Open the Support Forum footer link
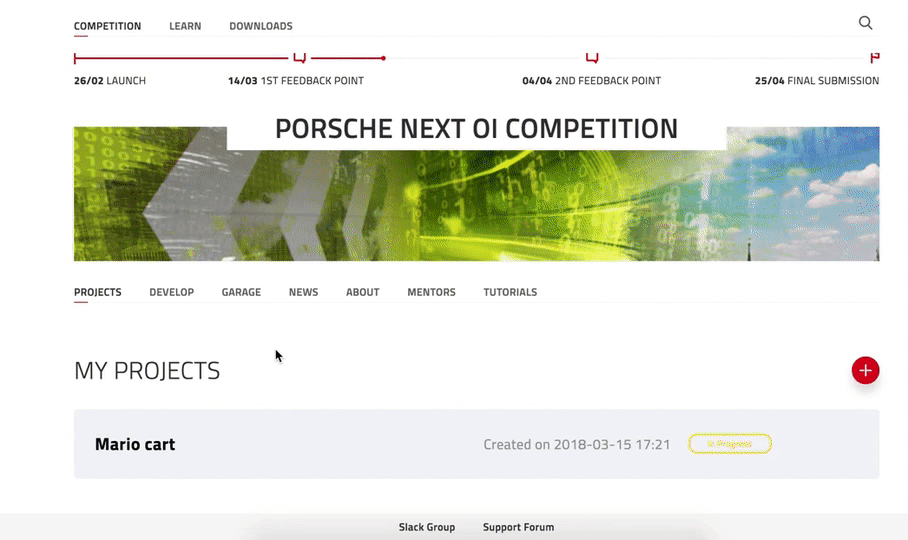 pyautogui.click(x=518, y=527)
